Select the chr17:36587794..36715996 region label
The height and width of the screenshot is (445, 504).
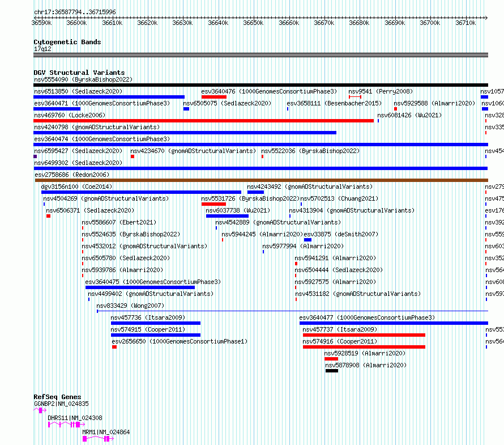[x=75, y=12]
